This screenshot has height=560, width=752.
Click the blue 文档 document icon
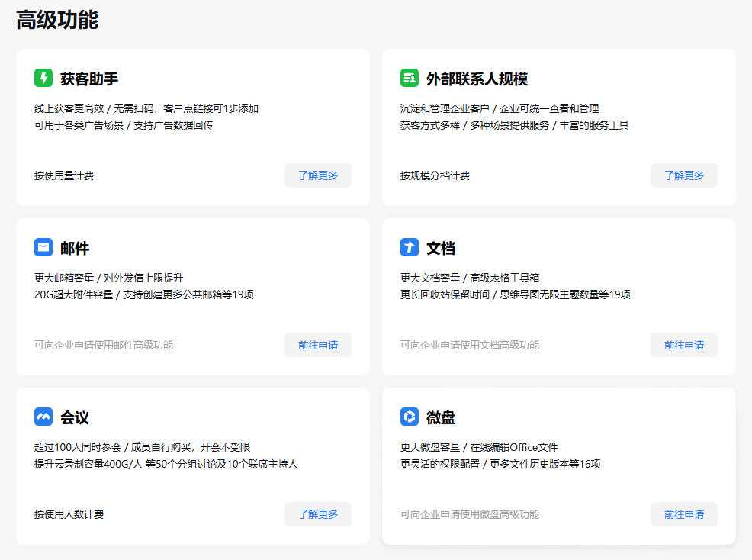pos(409,247)
